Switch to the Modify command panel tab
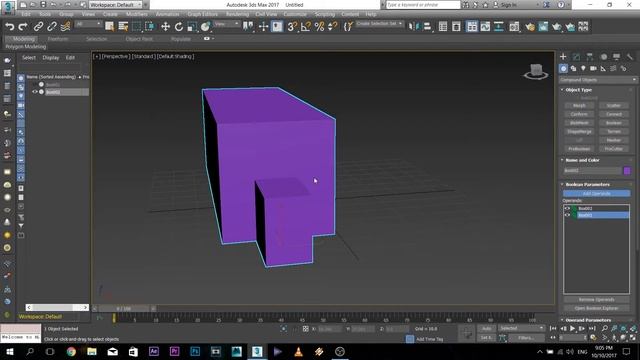The width and height of the screenshot is (640, 360). coord(576,57)
